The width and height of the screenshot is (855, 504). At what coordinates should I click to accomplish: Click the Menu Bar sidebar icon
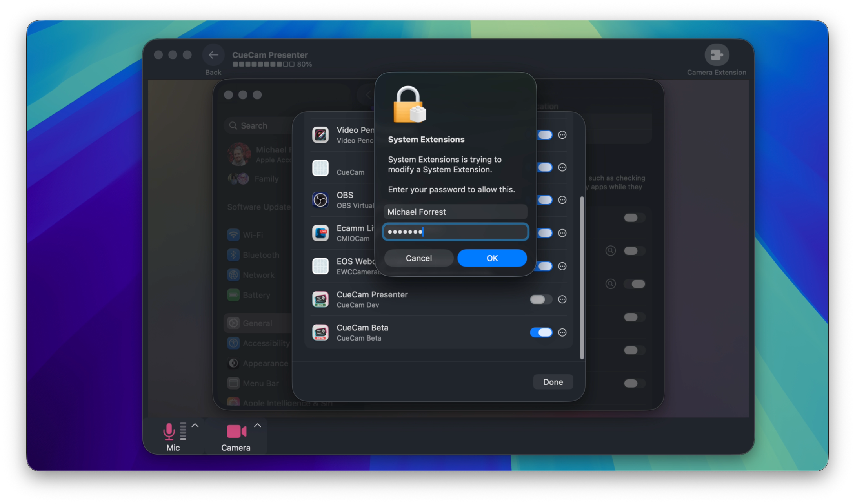[x=233, y=383]
